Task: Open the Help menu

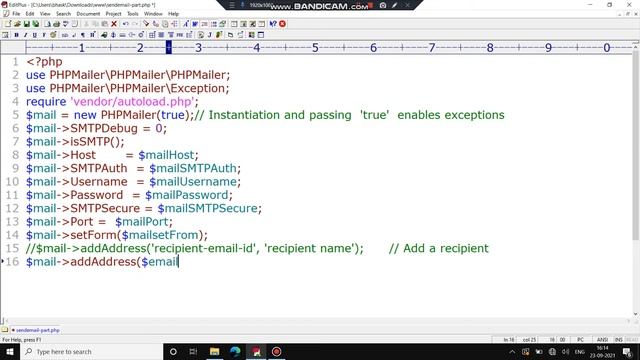Action: pos(173,14)
